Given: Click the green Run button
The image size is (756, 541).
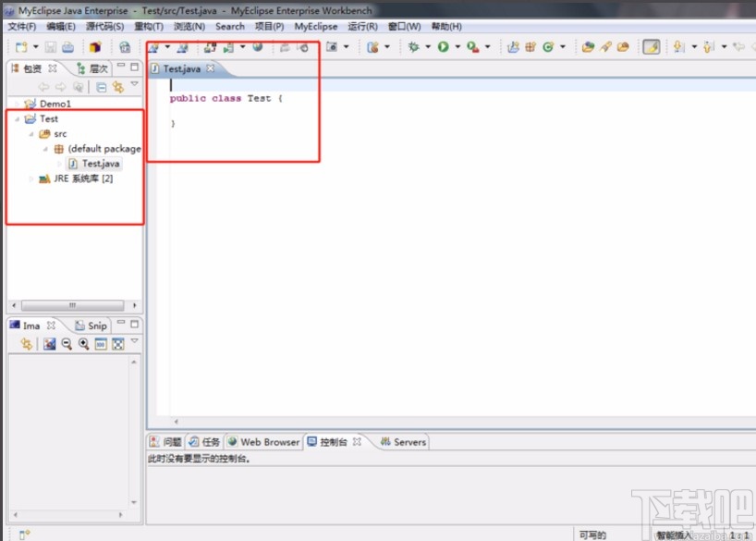Looking at the screenshot, I should tap(443, 47).
